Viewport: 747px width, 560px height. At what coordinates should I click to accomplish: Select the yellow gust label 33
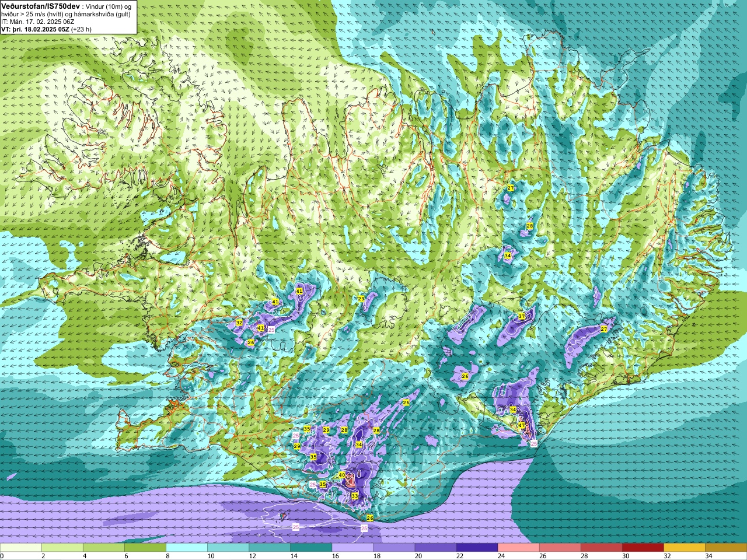pyautogui.click(x=355, y=496)
